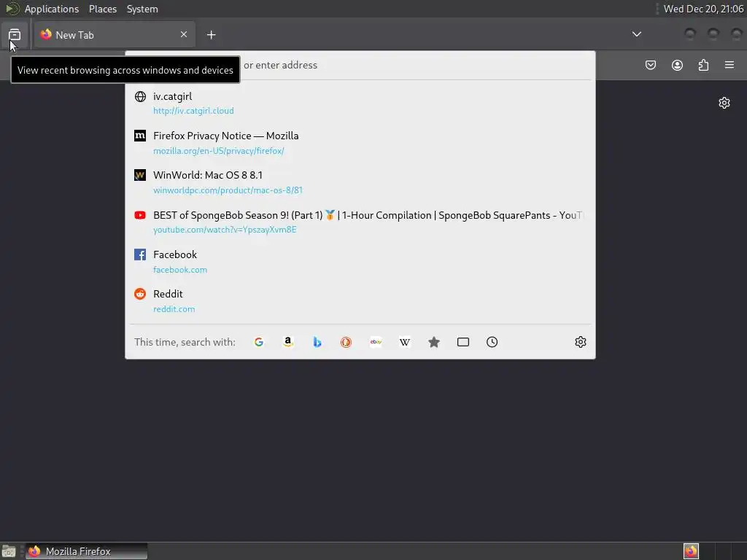Search this time with Google
The height and width of the screenshot is (560, 747).
click(259, 342)
